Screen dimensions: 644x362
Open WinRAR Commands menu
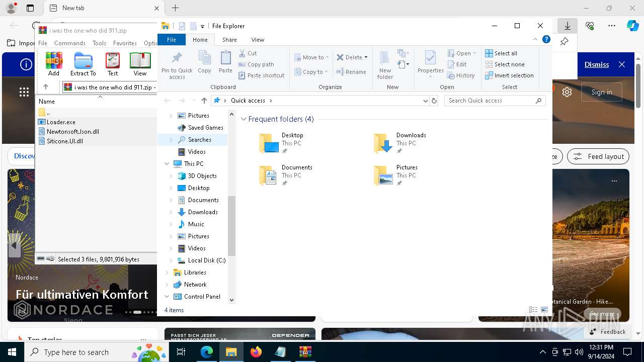click(x=70, y=43)
